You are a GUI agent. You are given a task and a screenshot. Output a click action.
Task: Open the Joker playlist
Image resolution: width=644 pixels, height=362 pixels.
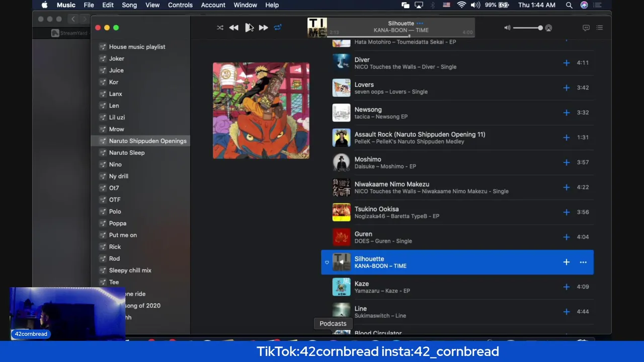(141, 58)
